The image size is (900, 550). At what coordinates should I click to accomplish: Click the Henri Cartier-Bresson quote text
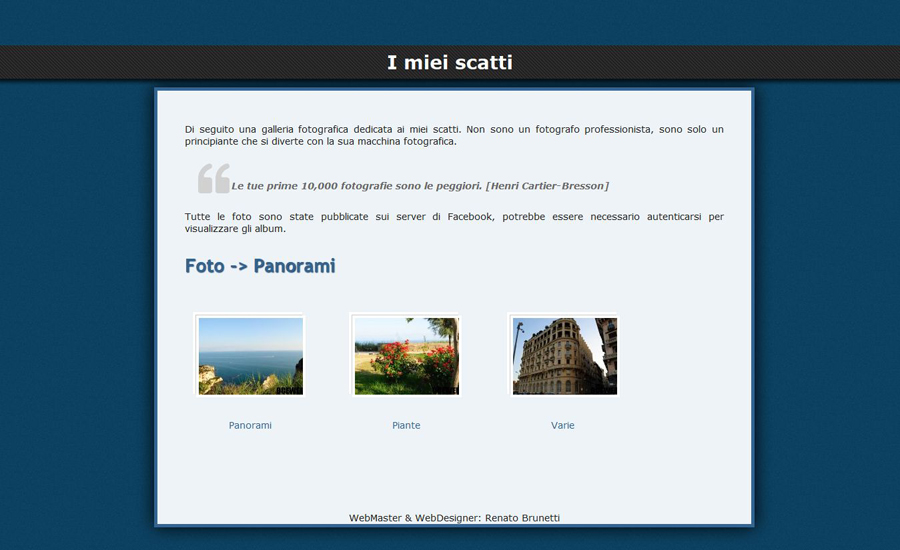[x=420, y=186]
